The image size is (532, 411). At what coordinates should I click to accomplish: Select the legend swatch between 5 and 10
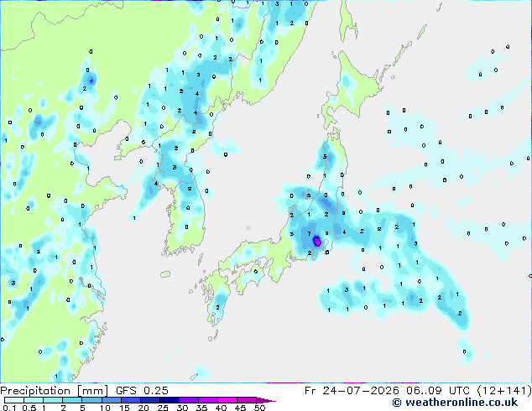(91, 400)
